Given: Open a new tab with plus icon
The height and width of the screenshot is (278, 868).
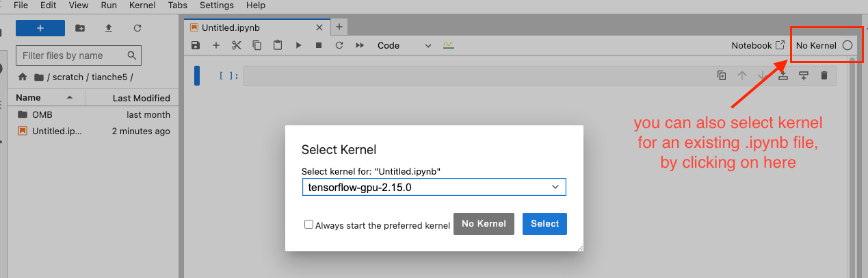Looking at the screenshot, I should (339, 27).
